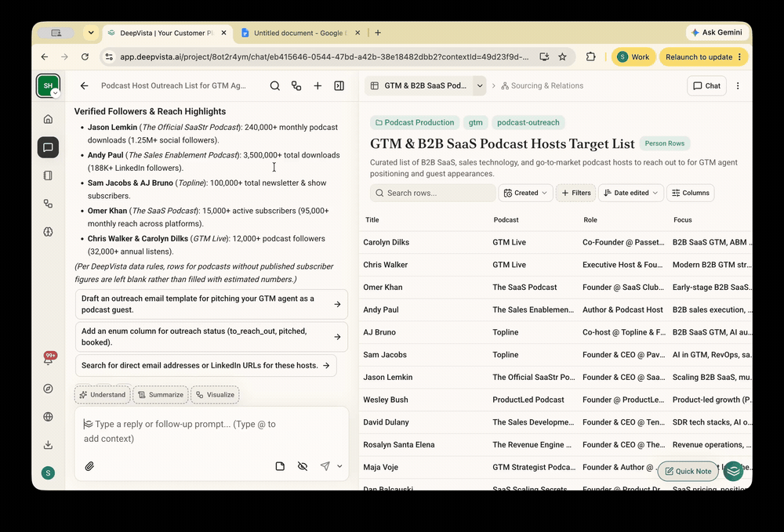Open a new browser tab
The width and height of the screenshot is (784, 532).
378,33
